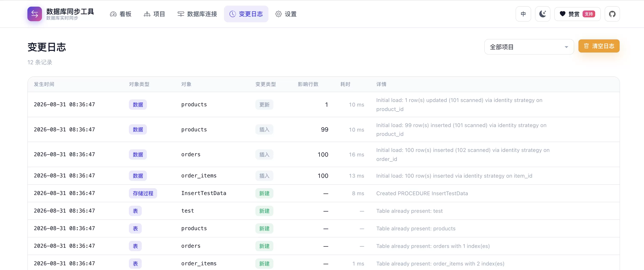Viewport: 644px width, 270px height.
Task: Click the dashboard gauge icon
Action: 113,14
